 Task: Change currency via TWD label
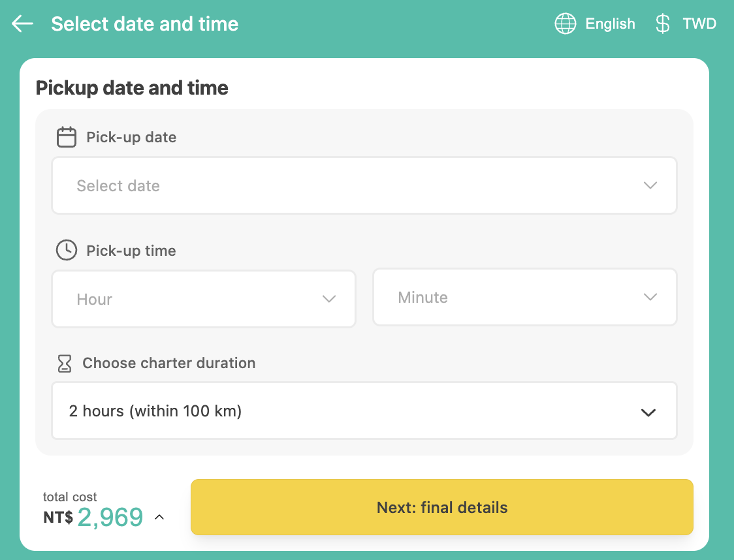(x=699, y=24)
